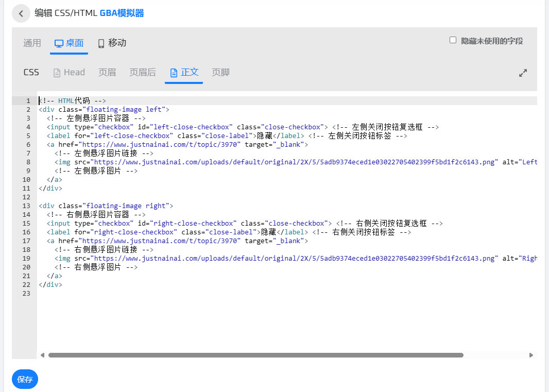Select the 正文 (Body) section tab

click(184, 73)
